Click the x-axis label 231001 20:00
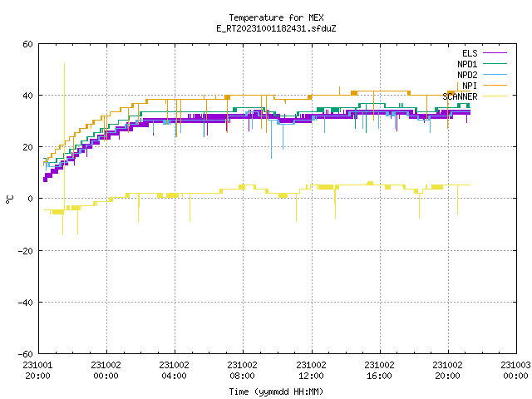This screenshot has height=399, width=532. [x=37, y=371]
